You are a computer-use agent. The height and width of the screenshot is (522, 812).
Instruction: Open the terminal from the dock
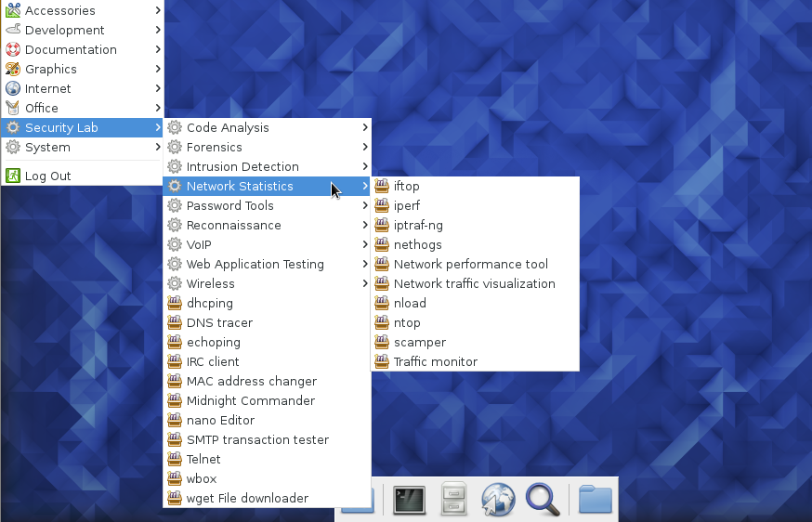(409, 500)
